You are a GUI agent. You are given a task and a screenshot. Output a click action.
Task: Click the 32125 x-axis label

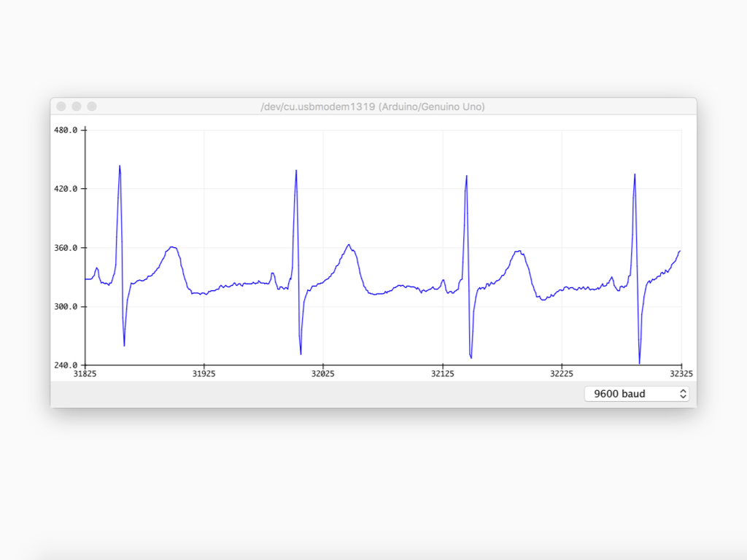(x=443, y=374)
